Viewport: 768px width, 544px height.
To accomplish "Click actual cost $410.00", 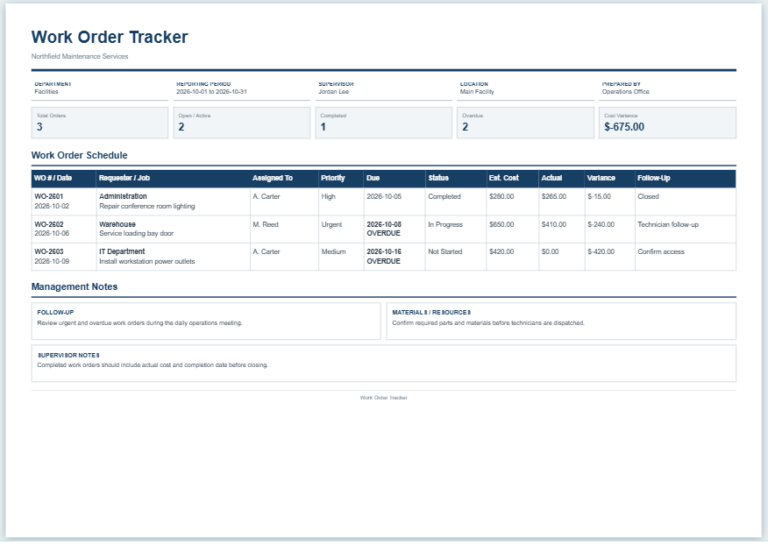I will (554, 224).
